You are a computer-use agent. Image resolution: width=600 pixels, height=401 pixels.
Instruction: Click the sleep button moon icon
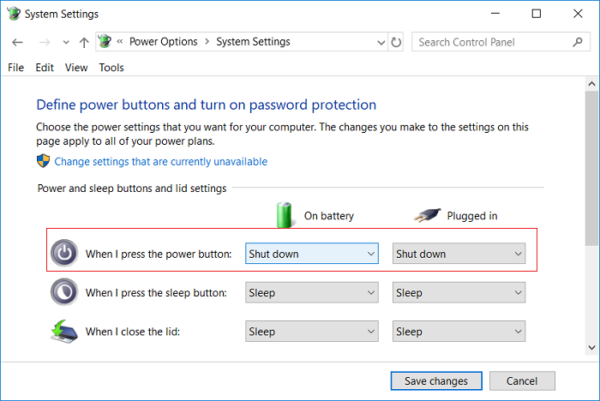64,292
